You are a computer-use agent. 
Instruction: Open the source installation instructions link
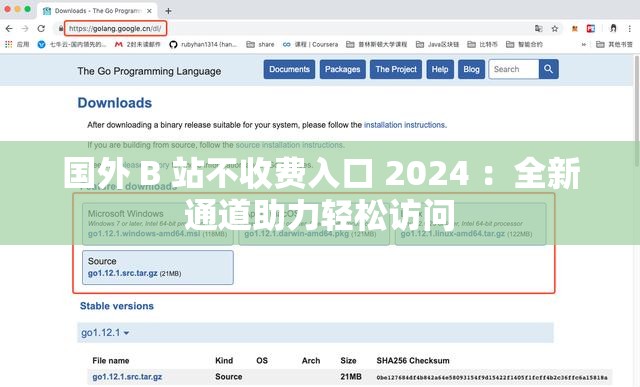point(290,145)
